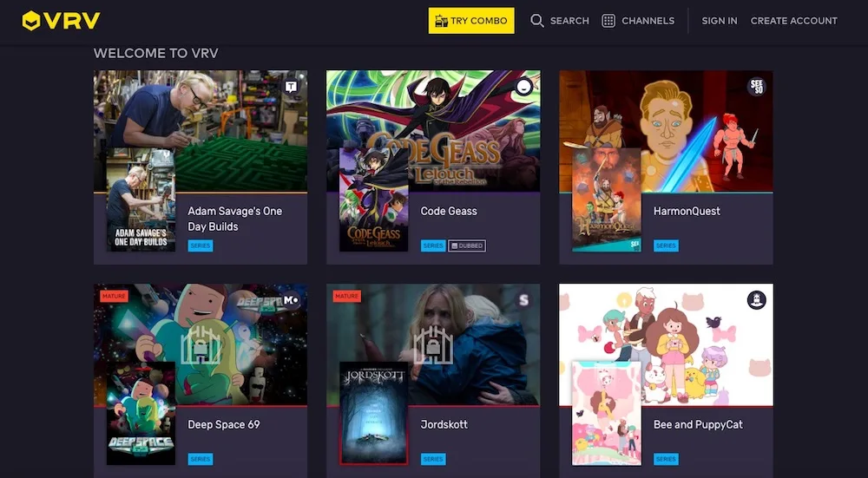The width and height of the screenshot is (868, 478).
Task: Click the magnifying glass search icon
Action: [537, 21]
